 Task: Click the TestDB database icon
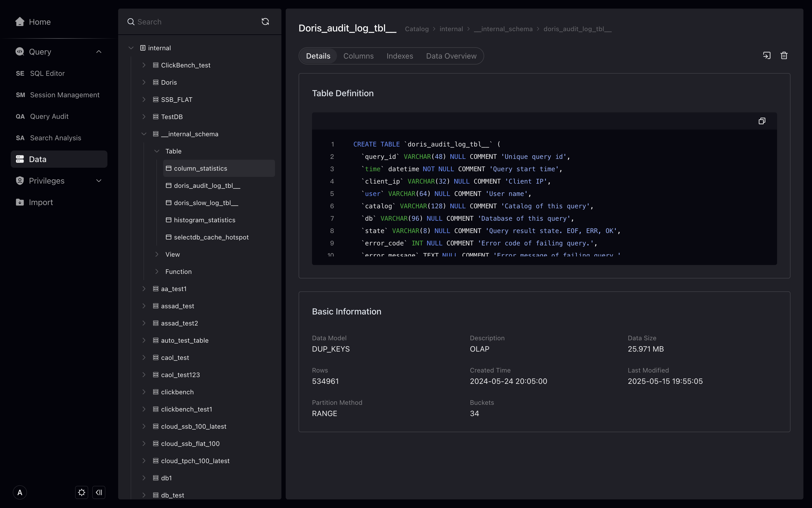click(x=156, y=117)
